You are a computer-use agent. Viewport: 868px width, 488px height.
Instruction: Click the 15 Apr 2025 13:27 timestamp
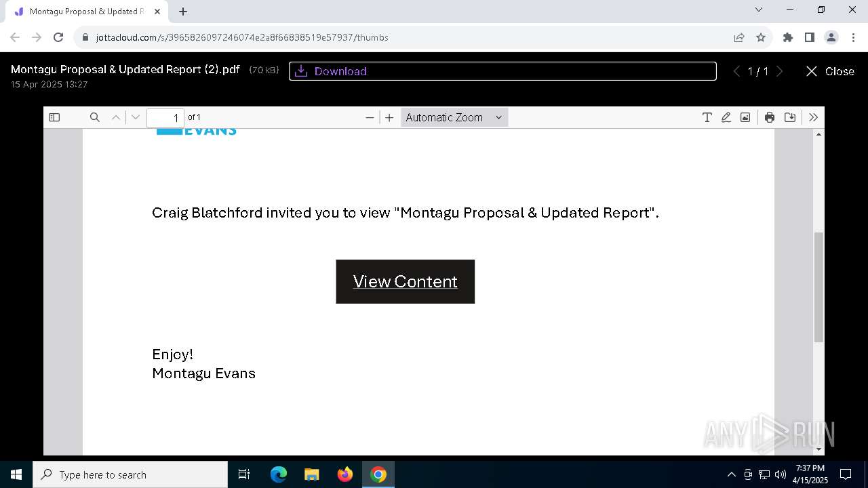(x=49, y=85)
